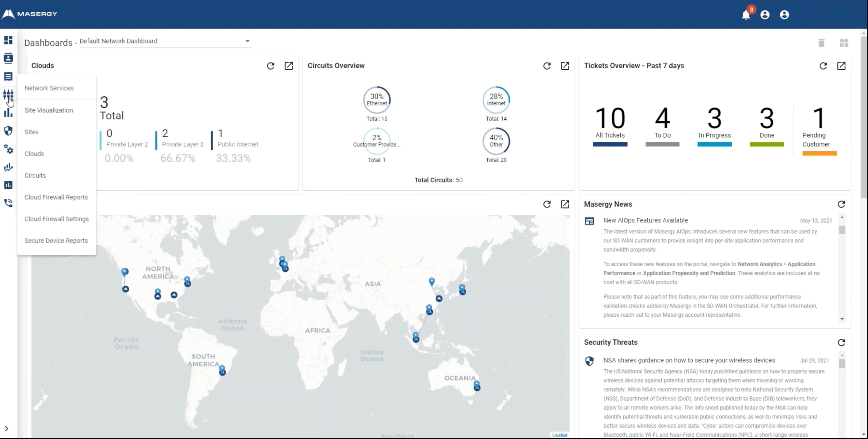
Task: Click the map pin in Oceania
Action: (477, 385)
